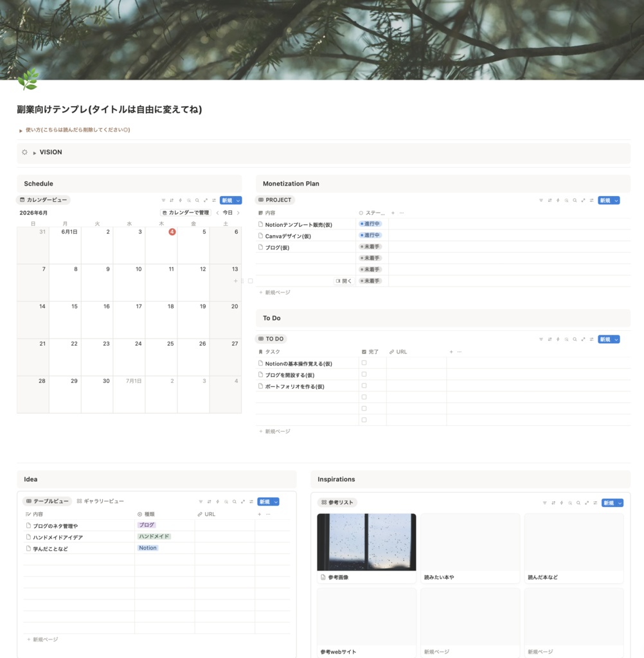Open PROJECT database full-page expand icon
644x658 pixels.
click(583, 200)
